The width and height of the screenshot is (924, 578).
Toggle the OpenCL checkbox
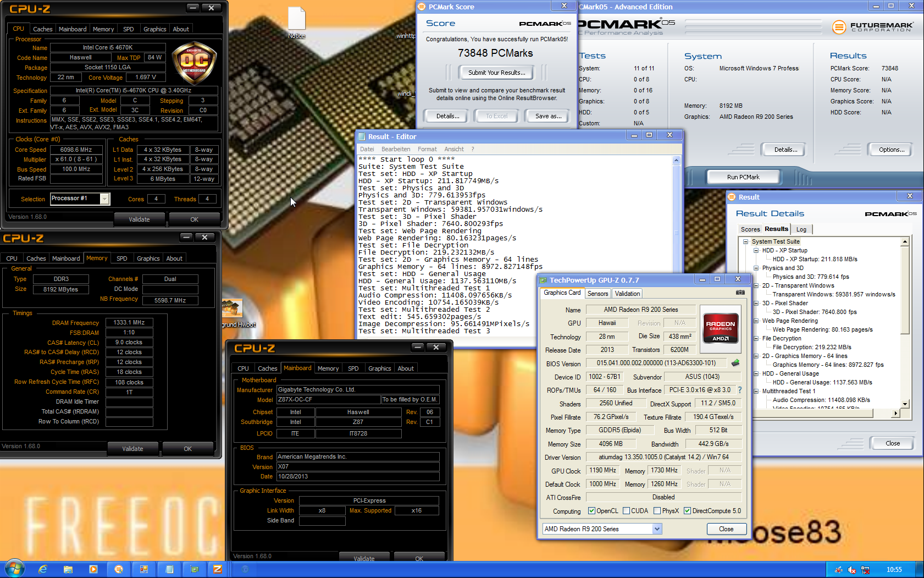point(591,511)
